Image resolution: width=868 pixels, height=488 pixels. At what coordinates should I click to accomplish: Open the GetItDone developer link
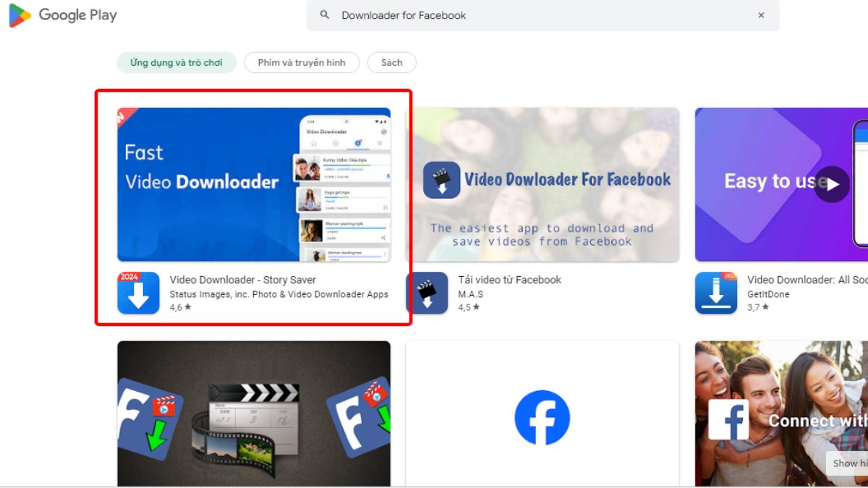pyautogui.click(x=769, y=294)
